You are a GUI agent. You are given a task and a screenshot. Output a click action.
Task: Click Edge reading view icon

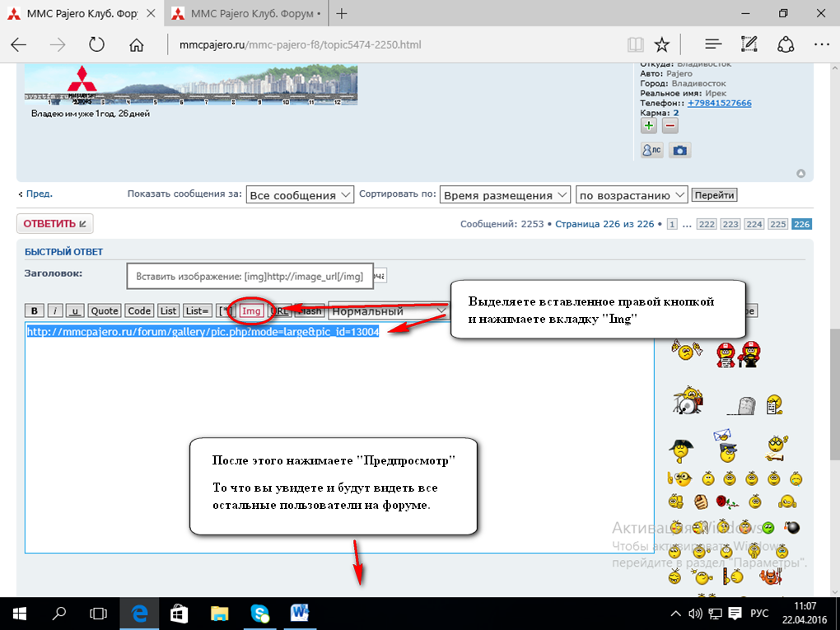tap(634, 44)
